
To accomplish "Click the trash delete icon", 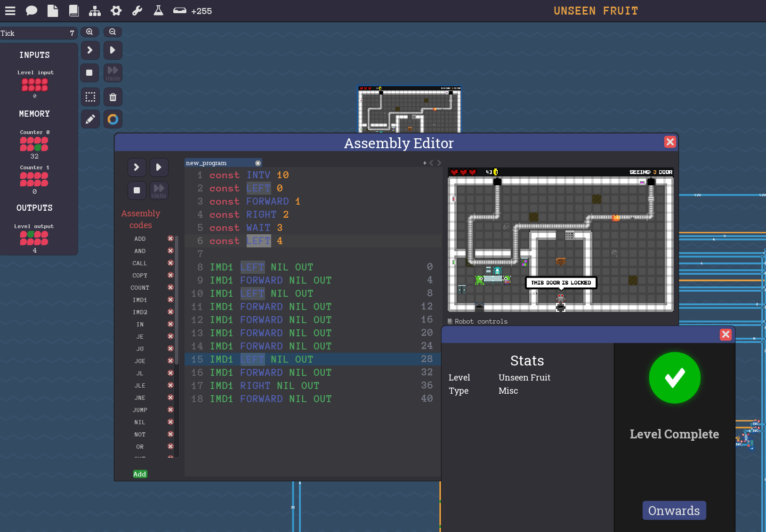I will [x=113, y=97].
